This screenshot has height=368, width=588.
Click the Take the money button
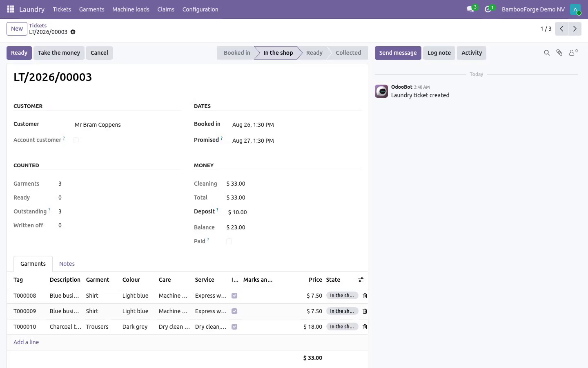59,53
